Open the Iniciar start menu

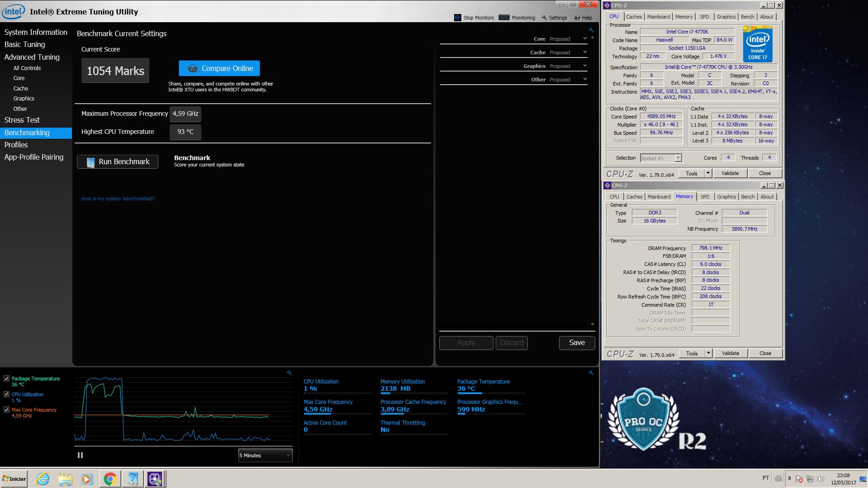14,479
